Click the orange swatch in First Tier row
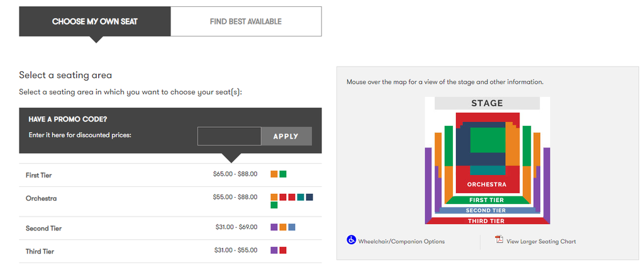Screen dimensions: 644x265 tap(274, 174)
